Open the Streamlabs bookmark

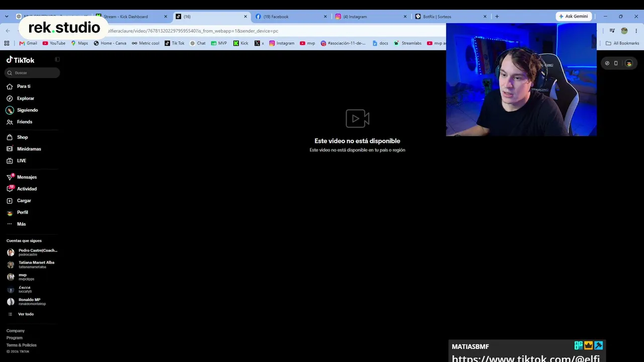coord(408,43)
